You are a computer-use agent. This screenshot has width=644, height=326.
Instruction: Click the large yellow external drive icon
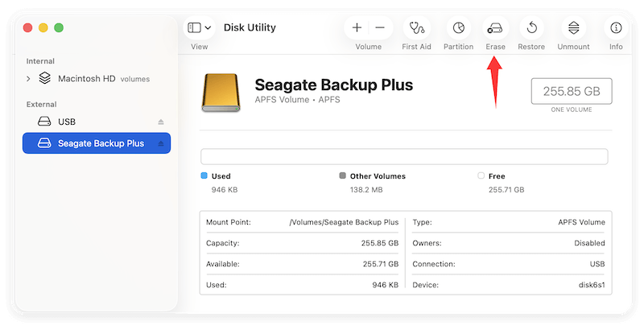(221, 93)
